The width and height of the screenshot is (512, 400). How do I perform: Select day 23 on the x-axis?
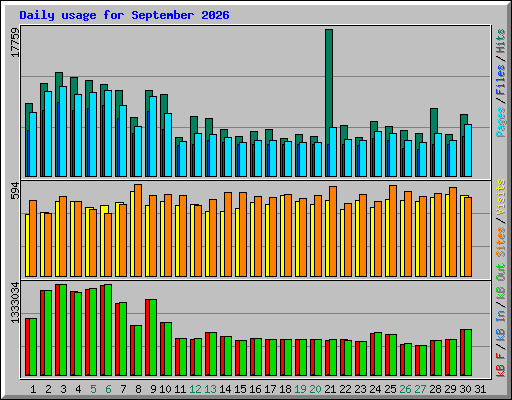tap(360, 389)
